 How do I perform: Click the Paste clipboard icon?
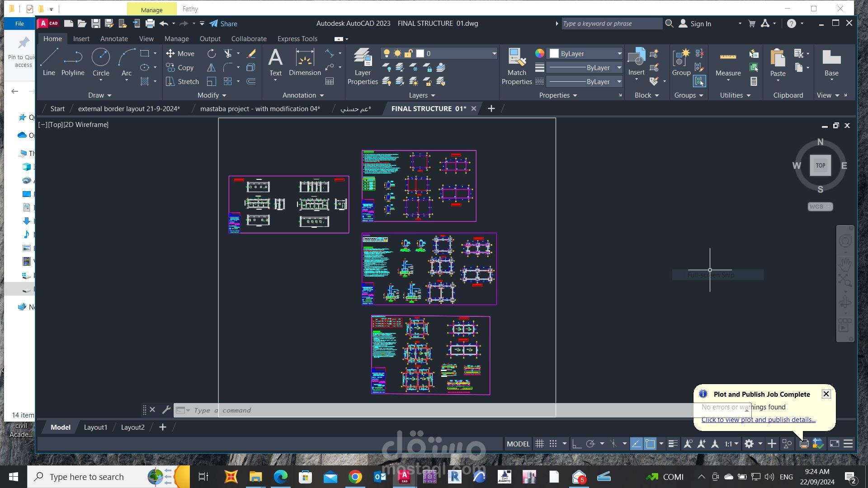click(x=778, y=62)
